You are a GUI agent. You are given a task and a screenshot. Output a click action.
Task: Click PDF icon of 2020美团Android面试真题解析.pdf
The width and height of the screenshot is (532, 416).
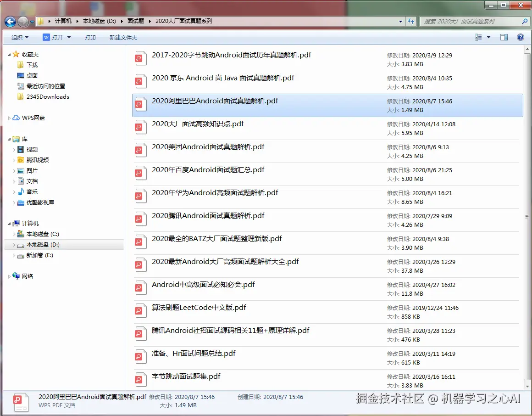pyautogui.click(x=140, y=150)
